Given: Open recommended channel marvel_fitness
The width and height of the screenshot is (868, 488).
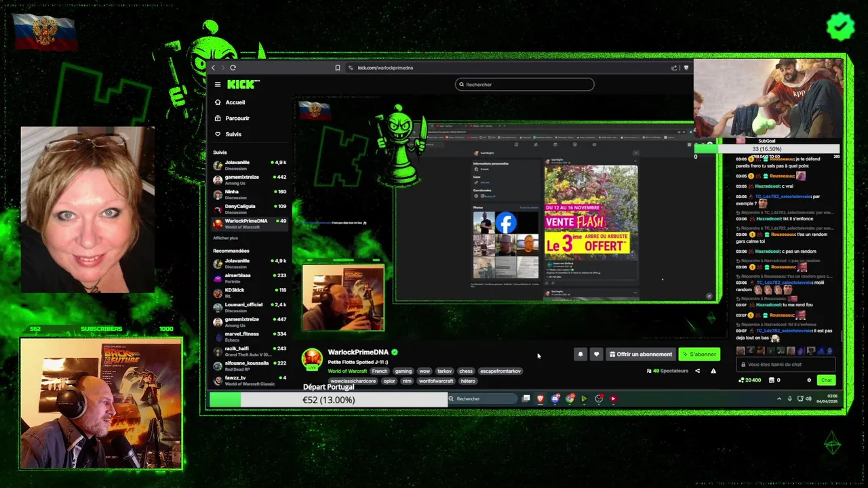Looking at the screenshot, I should (250, 336).
